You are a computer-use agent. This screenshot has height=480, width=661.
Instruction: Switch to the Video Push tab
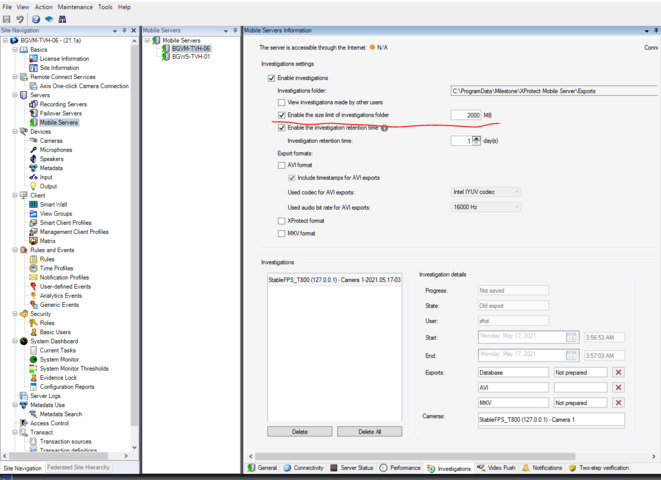[x=501, y=467]
